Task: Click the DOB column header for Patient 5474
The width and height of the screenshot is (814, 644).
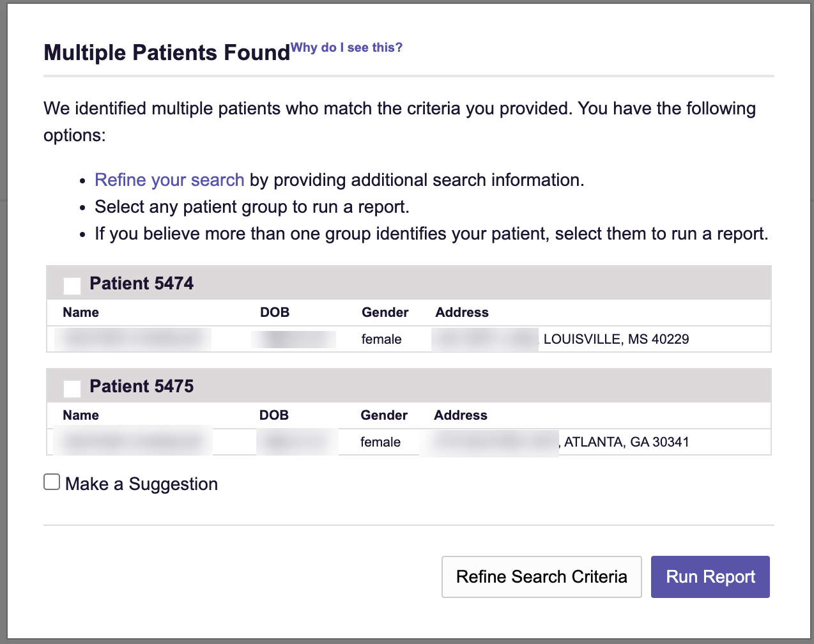Action: tap(274, 312)
